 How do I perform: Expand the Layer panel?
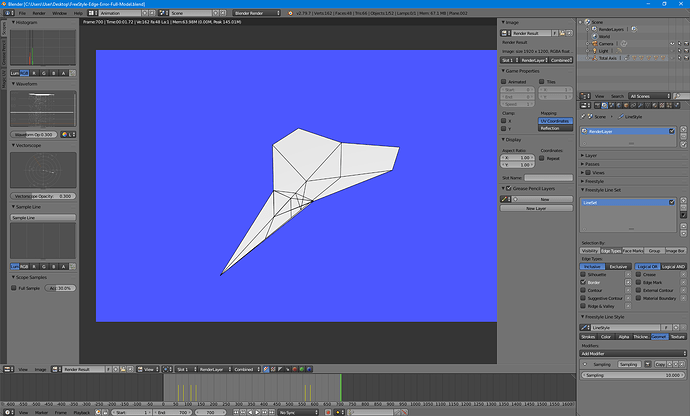[589, 155]
